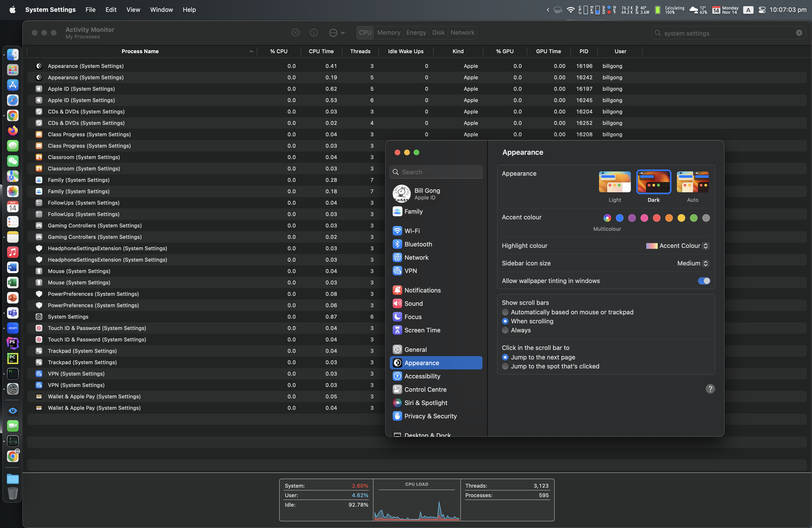Choose the purple accent colour
This screenshot has width=812, height=528.
632,218
